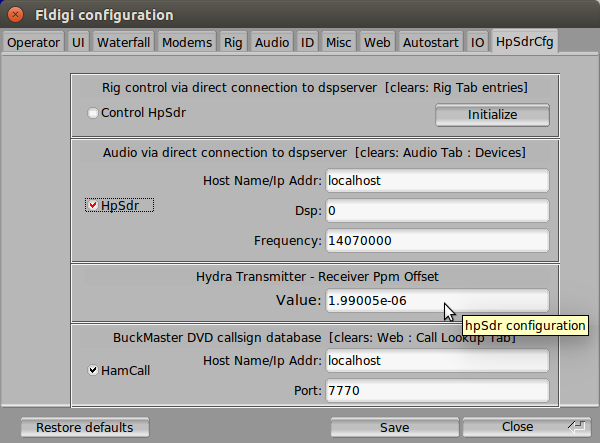Enable the Control HpSdr radio button
This screenshot has width=600, height=443.
coord(93,113)
